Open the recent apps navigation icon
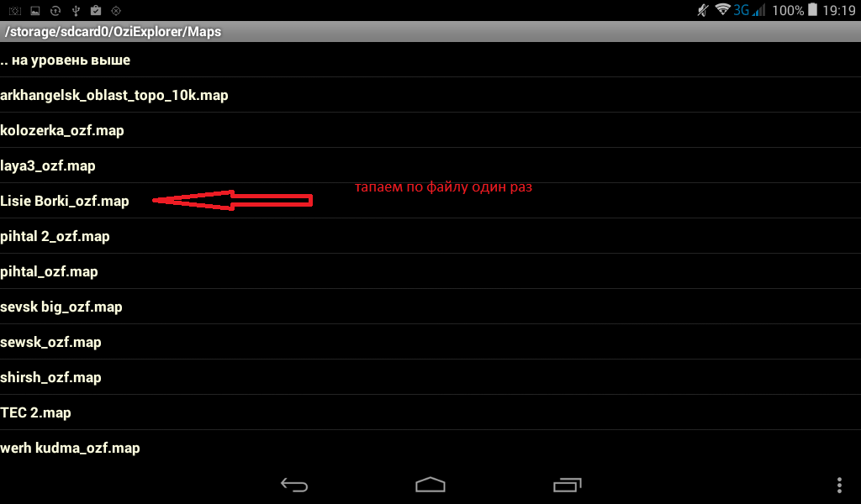This screenshot has height=504, width=861. click(567, 484)
